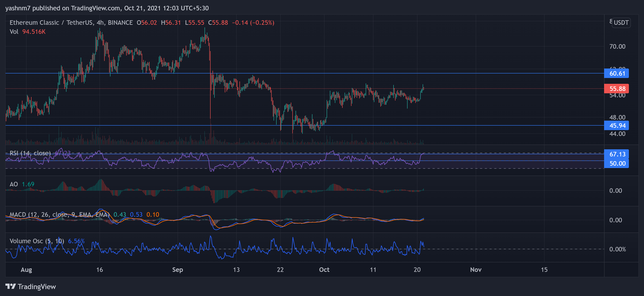Click the AO 0.00 axis label

(616, 191)
